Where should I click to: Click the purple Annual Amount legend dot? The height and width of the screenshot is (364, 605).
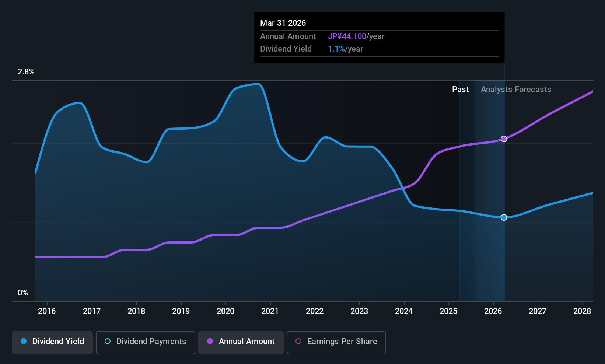210,342
